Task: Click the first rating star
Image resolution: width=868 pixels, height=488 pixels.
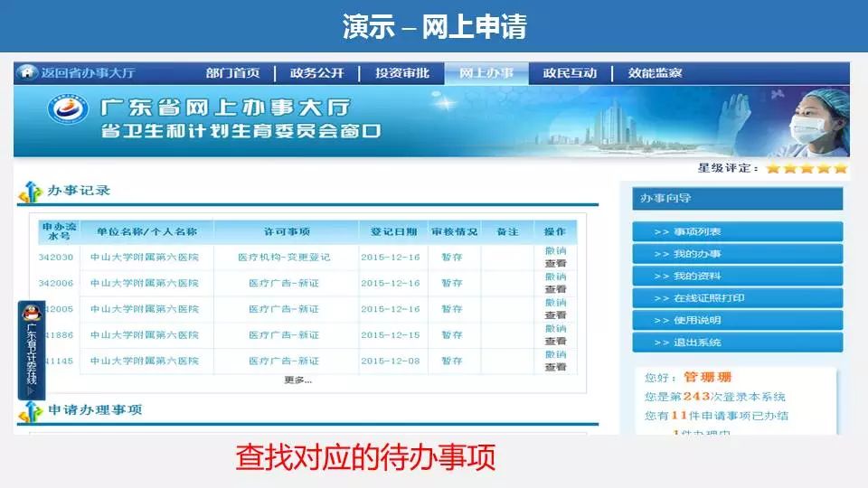Action: 773,168
